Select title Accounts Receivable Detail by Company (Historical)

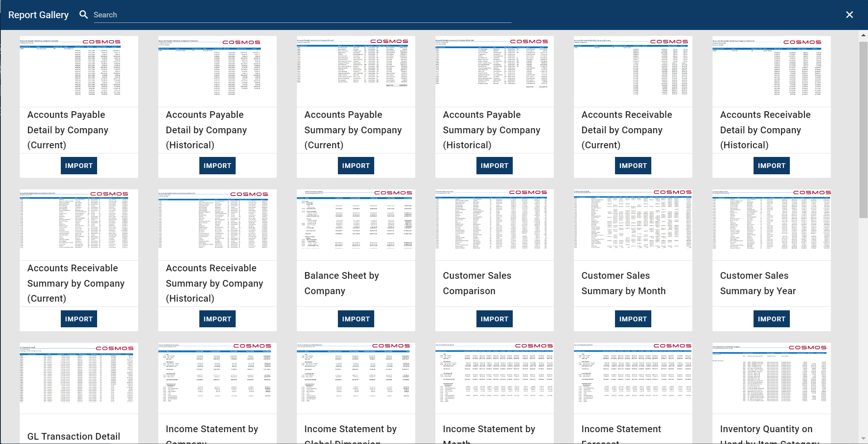click(x=765, y=130)
